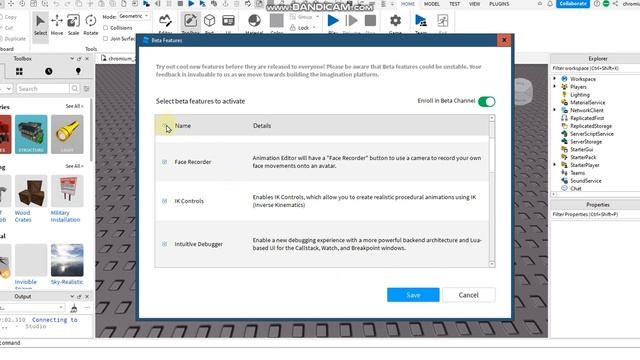The width and height of the screenshot is (640, 360).
Task: Click the Toolbox search magnifier
Action: (75, 89)
